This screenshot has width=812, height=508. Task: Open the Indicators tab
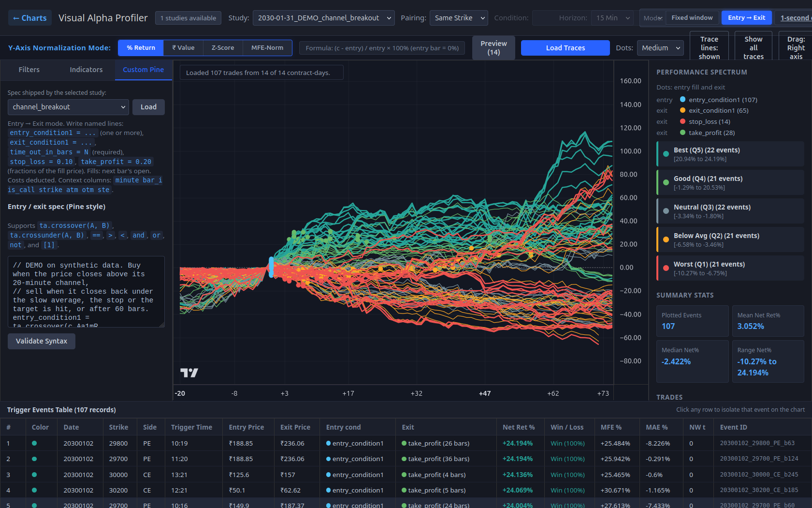[86, 70]
